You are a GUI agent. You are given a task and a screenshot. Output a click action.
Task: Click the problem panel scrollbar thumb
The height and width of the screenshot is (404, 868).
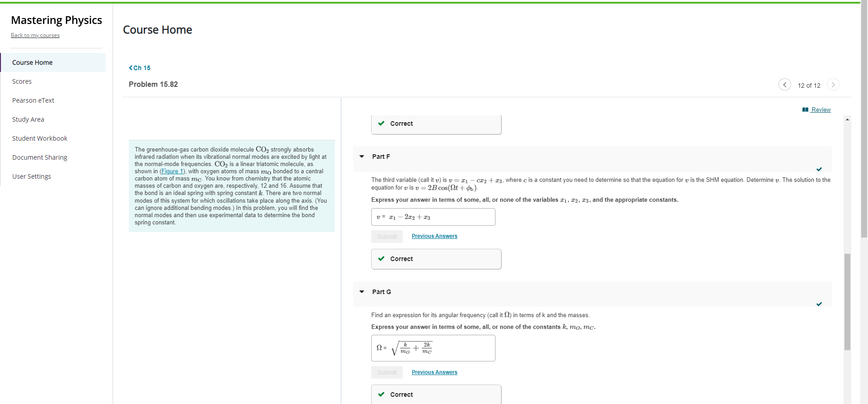847,302
